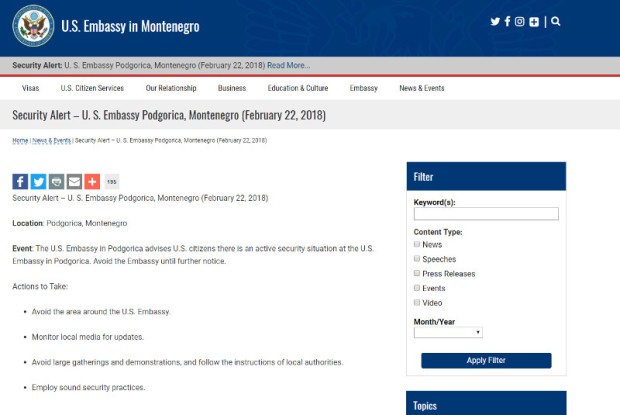Screen dimensions: 620x415
Task: Open site search magnifier icon
Action: pyautogui.click(x=556, y=21)
